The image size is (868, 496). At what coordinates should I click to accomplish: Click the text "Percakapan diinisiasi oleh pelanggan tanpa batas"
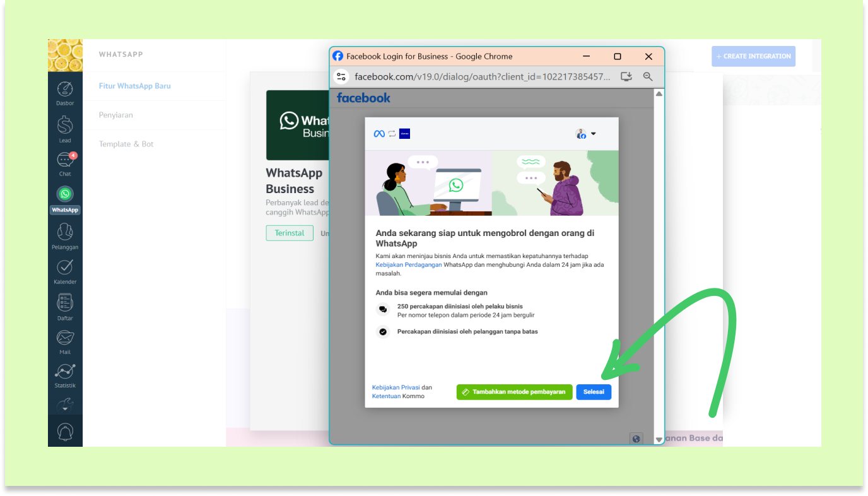tap(467, 331)
